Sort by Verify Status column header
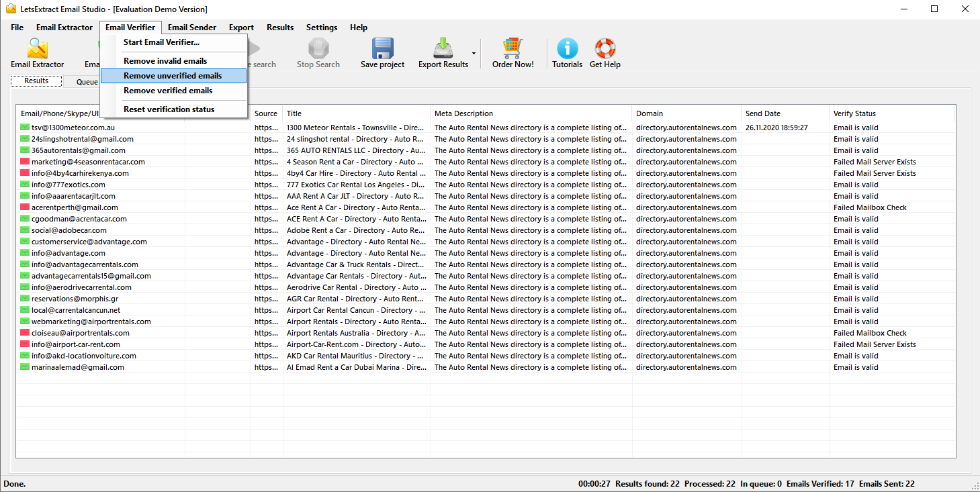The image size is (980, 492). pos(854,113)
